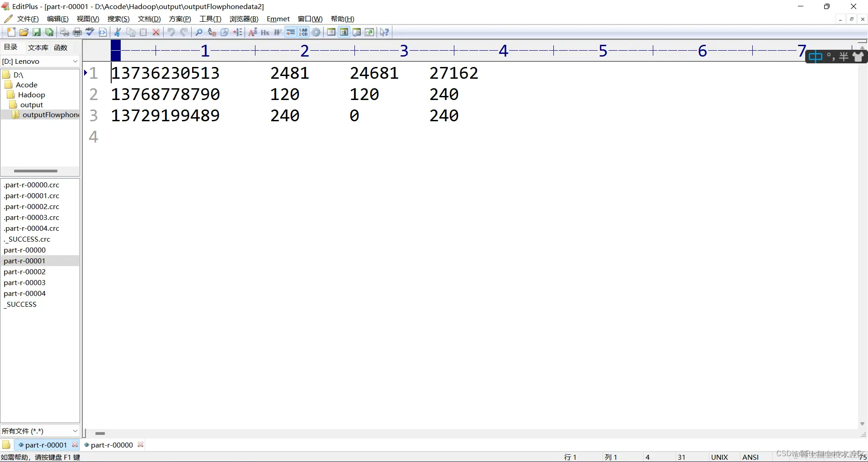
Task: Open the Replace tool (A to B icon)
Action: [212, 32]
